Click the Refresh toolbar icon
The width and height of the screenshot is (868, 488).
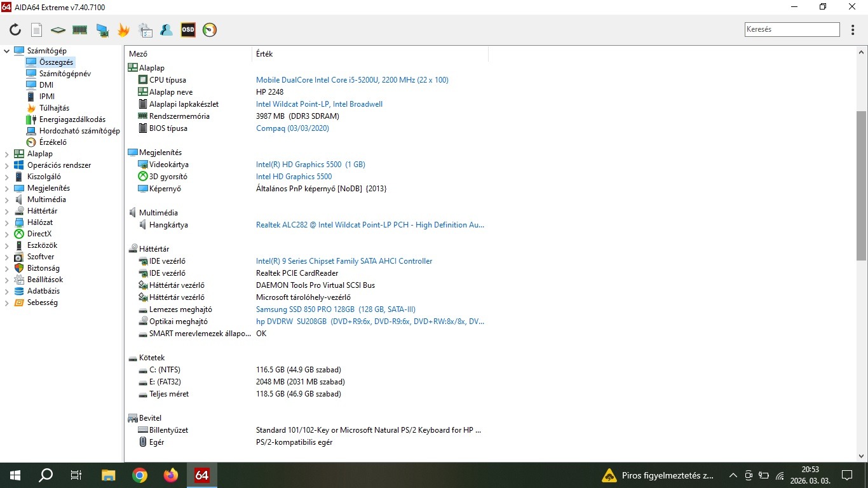[15, 30]
